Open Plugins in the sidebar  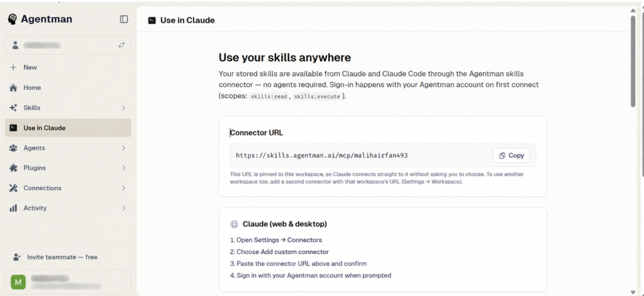click(68, 168)
